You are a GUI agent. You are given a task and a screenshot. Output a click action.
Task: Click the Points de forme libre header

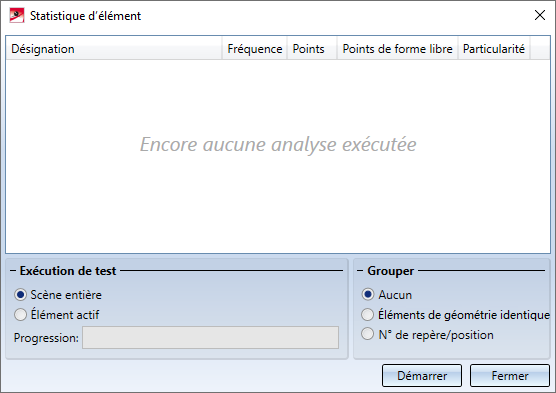397,49
